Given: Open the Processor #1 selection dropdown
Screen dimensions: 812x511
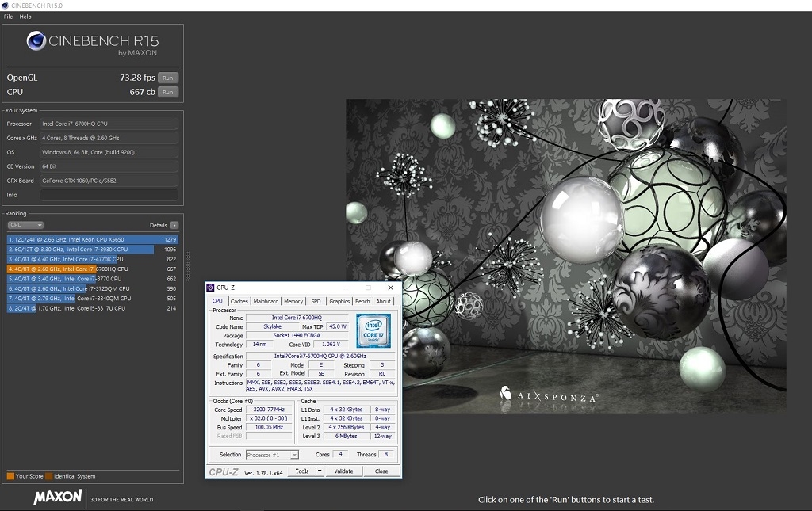Looking at the screenshot, I should (x=273, y=455).
